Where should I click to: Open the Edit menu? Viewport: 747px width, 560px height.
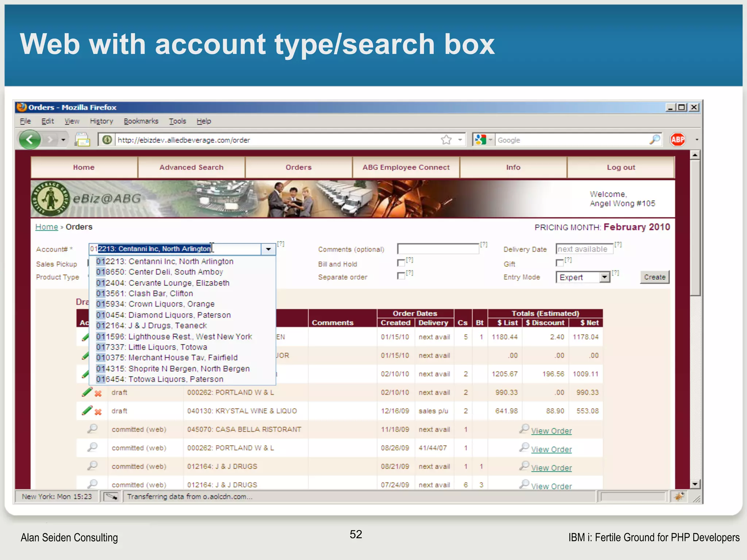(x=47, y=121)
